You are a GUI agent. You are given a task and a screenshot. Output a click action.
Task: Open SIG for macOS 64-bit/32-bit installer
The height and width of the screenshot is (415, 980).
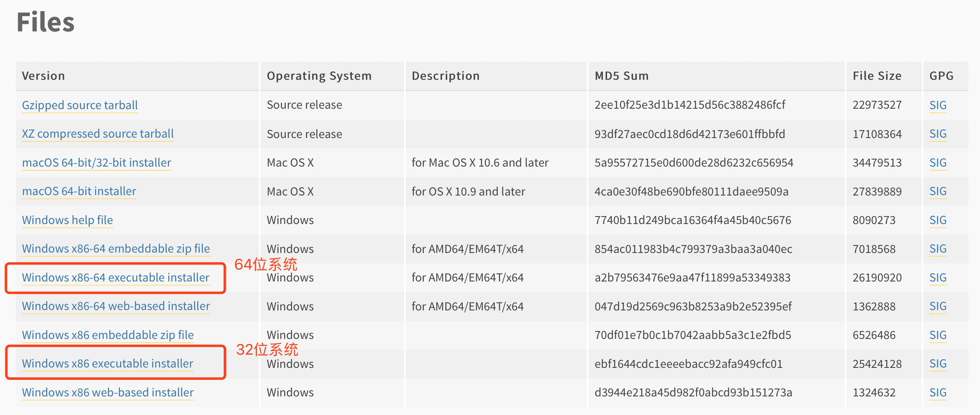coord(938,162)
